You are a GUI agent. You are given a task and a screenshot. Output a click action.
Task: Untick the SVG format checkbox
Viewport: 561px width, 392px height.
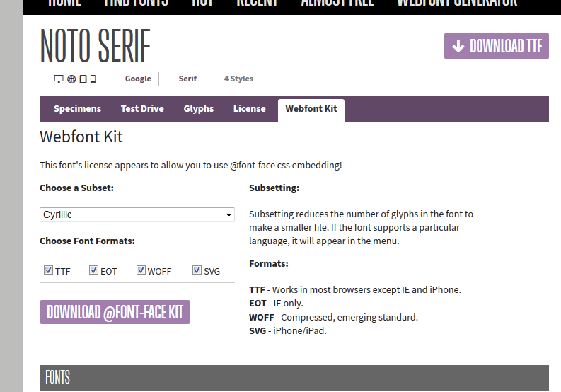197,270
